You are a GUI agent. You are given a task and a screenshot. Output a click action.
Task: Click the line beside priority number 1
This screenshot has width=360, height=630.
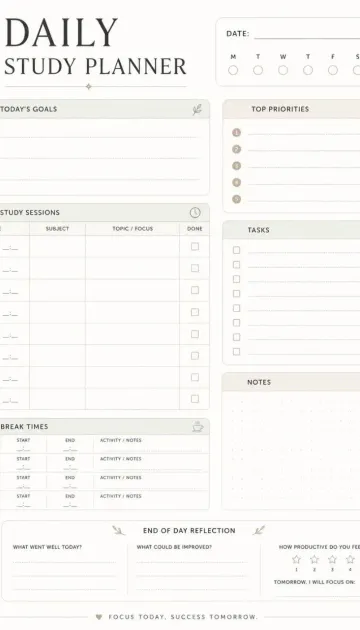[304, 135]
